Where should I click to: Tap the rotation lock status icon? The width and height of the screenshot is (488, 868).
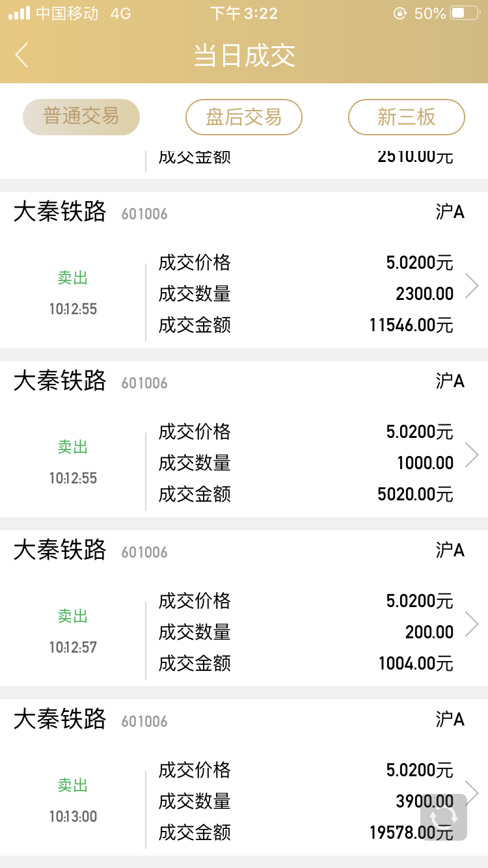coord(400,13)
